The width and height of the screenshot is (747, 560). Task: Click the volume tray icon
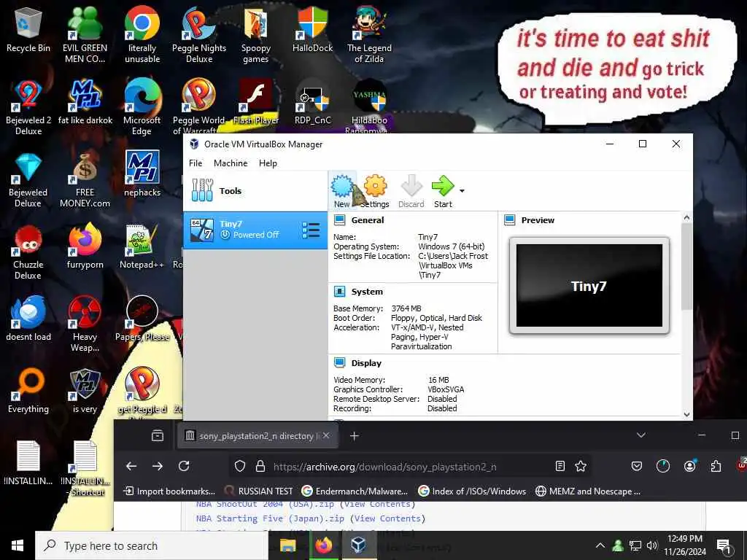tap(652, 545)
